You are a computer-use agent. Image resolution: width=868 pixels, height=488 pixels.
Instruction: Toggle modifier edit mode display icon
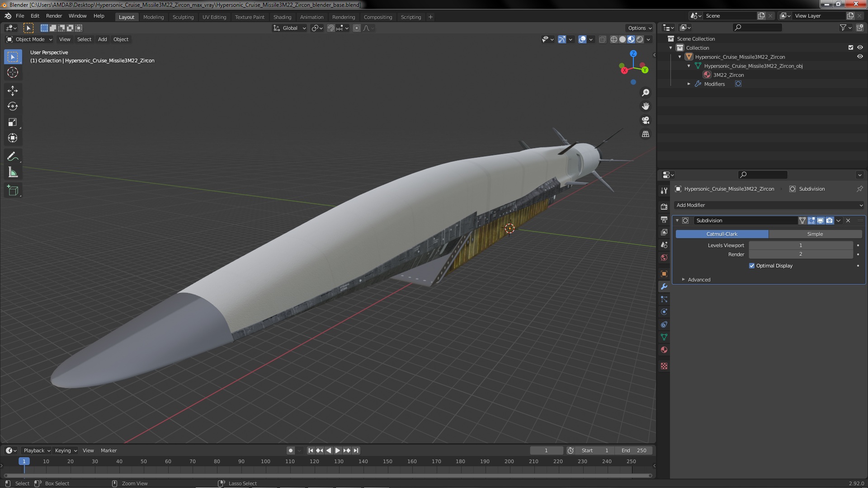(x=811, y=221)
